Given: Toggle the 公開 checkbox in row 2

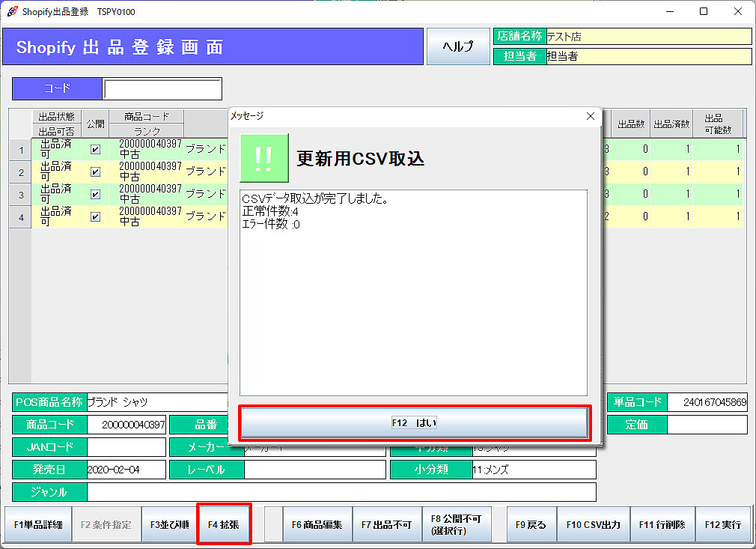Looking at the screenshot, I should coord(95,172).
